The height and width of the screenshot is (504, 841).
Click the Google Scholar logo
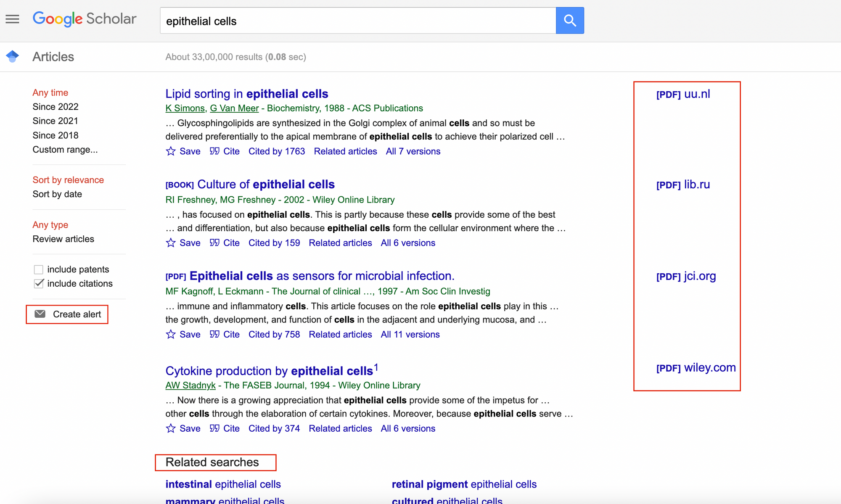pos(85,19)
